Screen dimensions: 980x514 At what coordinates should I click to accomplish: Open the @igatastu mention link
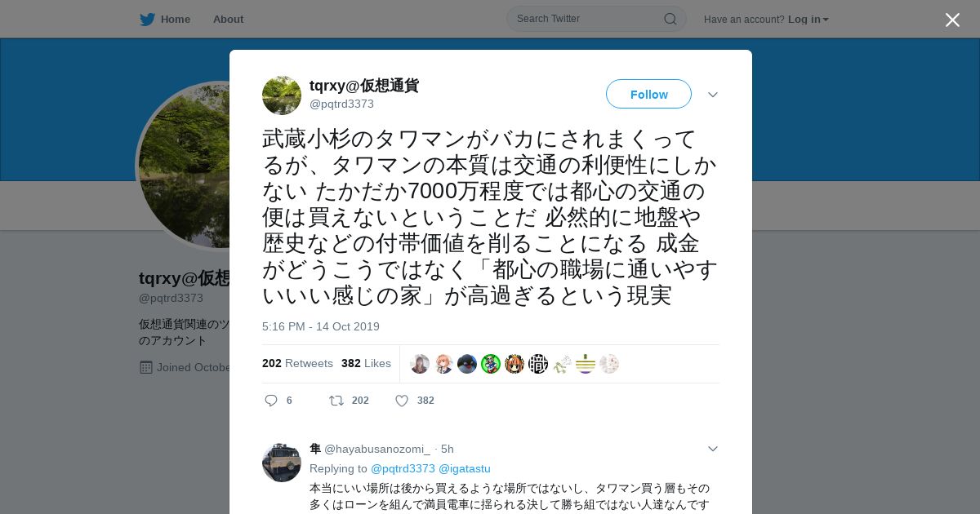[x=465, y=468]
